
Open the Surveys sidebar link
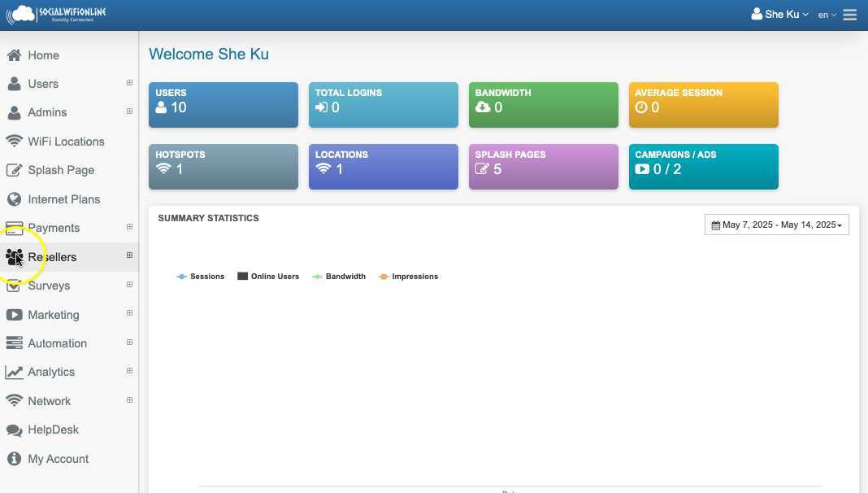click(49, 286)
